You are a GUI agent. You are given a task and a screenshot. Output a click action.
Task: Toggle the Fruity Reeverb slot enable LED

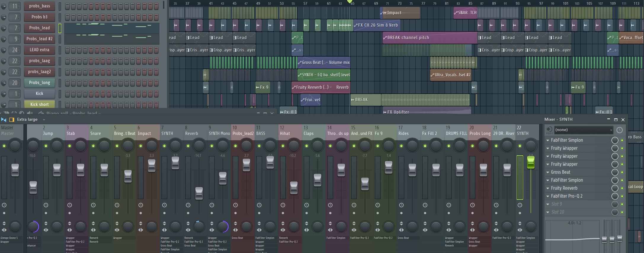tap(622, 188)
